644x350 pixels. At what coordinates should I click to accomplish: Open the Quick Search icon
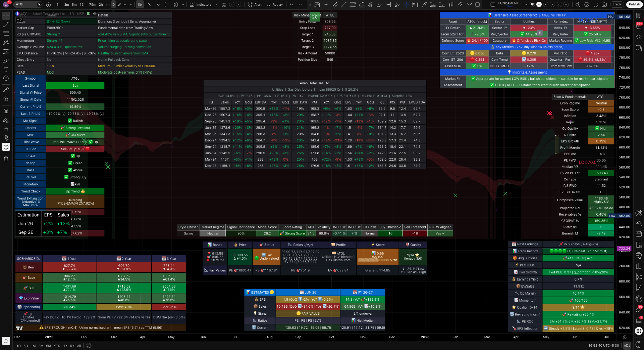coord(577,5)
